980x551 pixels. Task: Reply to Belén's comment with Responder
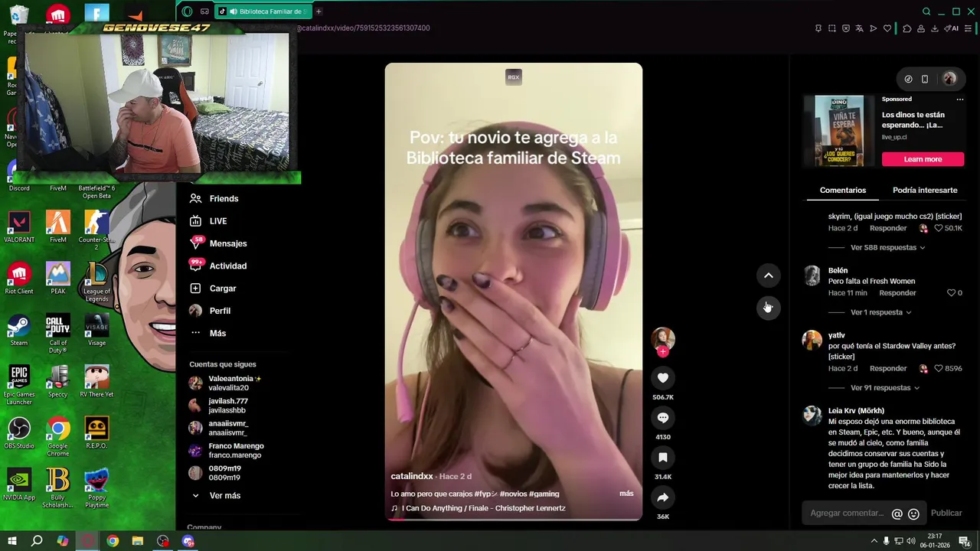pos(897,293)
